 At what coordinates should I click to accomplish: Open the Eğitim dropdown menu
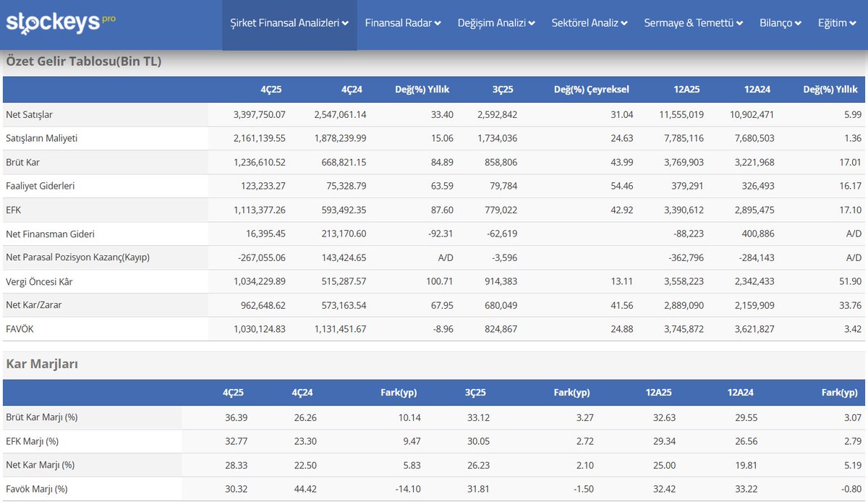coord(837,23)
